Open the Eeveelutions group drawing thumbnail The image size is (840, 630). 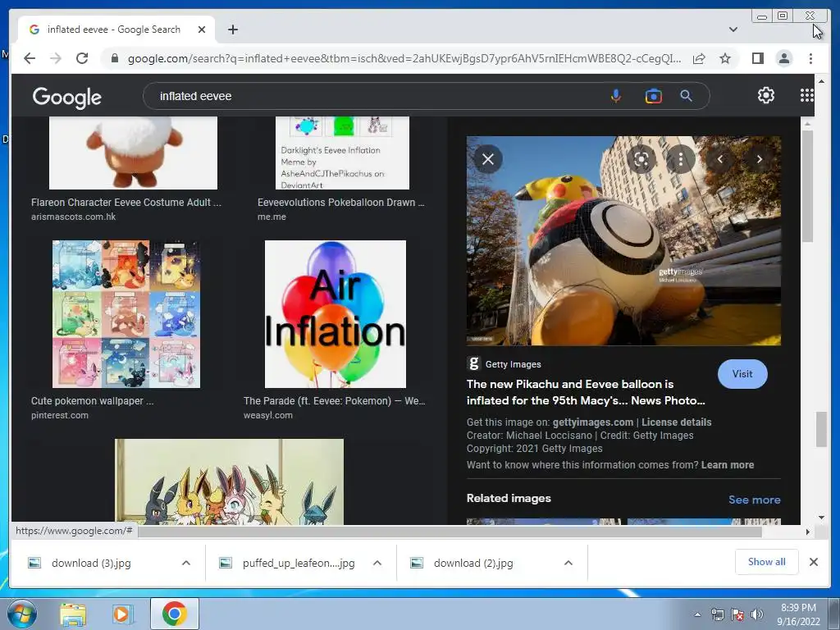pos(230,482)
